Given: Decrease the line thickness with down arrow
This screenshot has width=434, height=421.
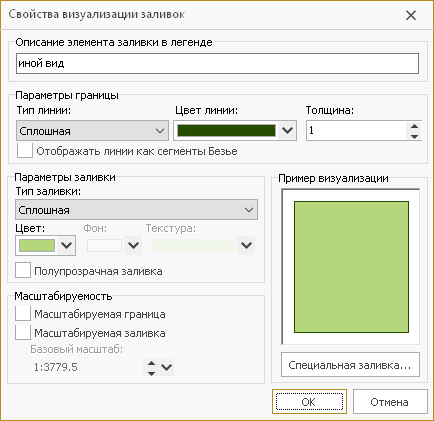Looking at the screenshot, I should point(414,136).
